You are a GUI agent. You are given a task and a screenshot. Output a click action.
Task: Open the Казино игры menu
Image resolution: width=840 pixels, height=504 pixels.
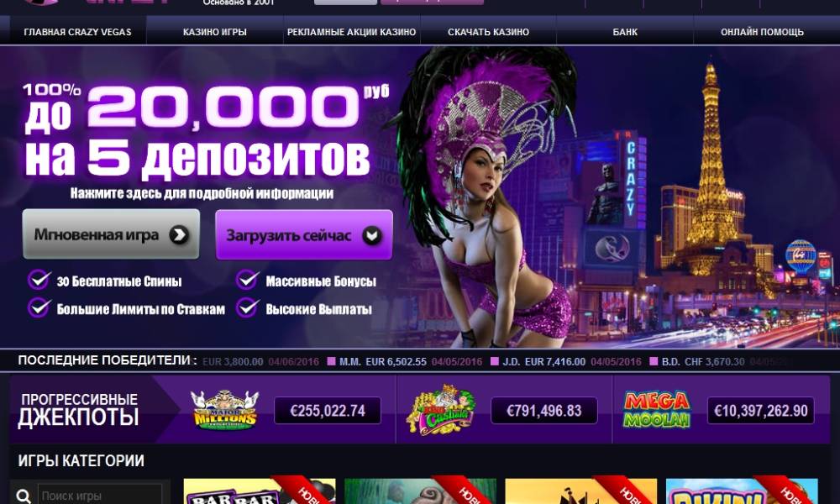[x=215, y=32]
